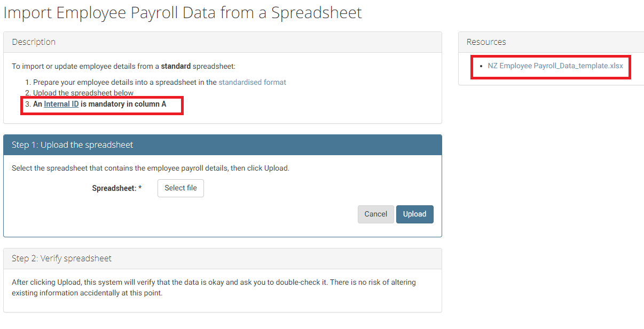This screenshot has width=644, height=329.
Task: Click the Resources panel header
Action: 486,42
